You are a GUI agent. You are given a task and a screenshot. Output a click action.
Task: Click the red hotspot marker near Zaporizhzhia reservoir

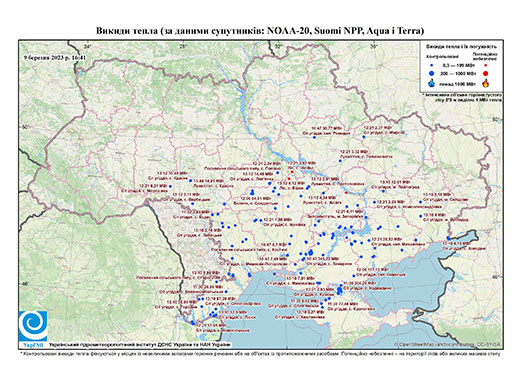tap(346, 193)
